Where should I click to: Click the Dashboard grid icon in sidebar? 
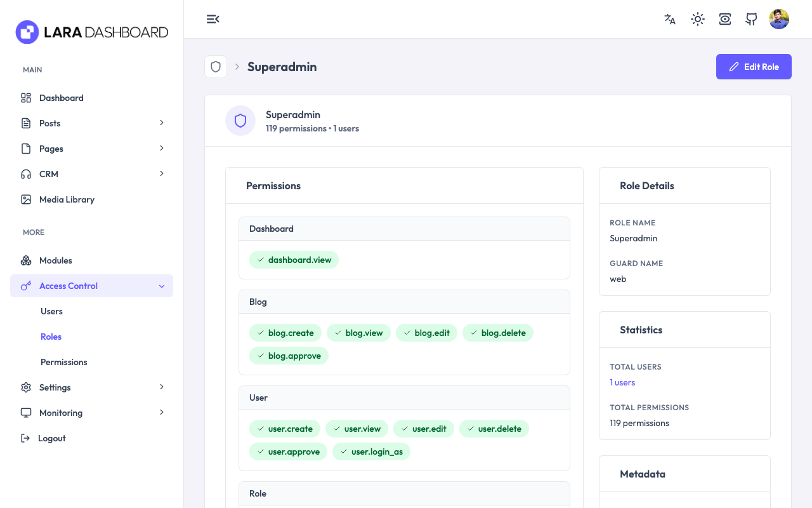[26, 98]
